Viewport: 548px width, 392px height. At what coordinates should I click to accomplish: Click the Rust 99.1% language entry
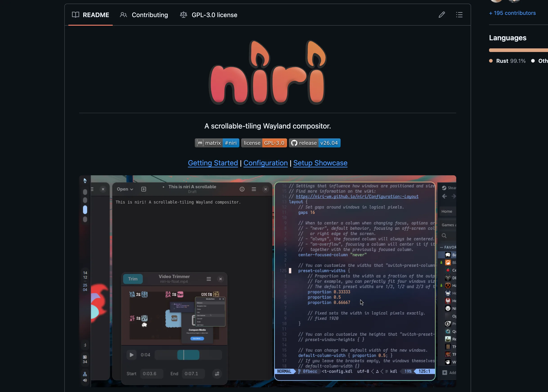[507, 61]
